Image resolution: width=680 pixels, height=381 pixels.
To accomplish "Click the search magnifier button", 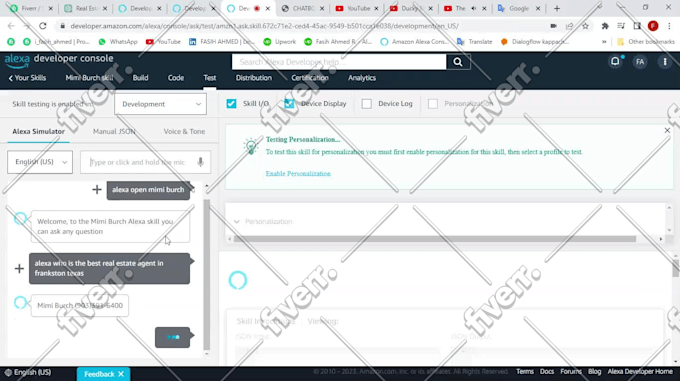I will pyautogui.click(x=458, y=62).
